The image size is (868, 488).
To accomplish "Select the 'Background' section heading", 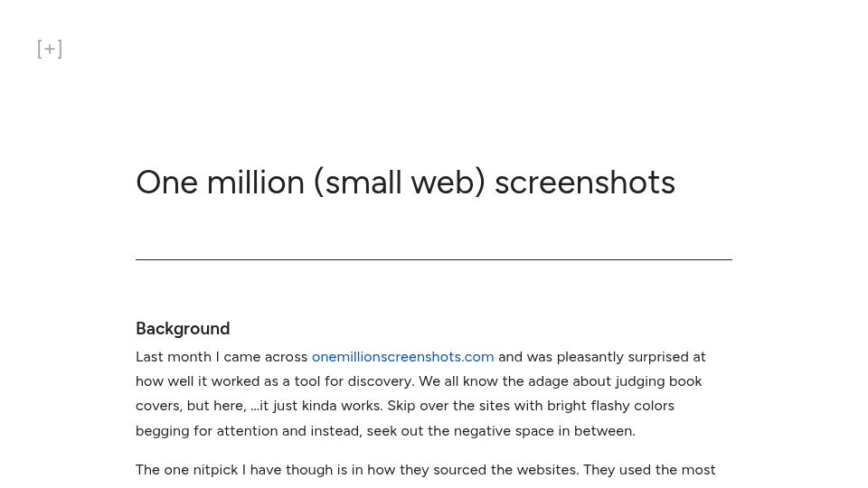I will pos(183,329).
